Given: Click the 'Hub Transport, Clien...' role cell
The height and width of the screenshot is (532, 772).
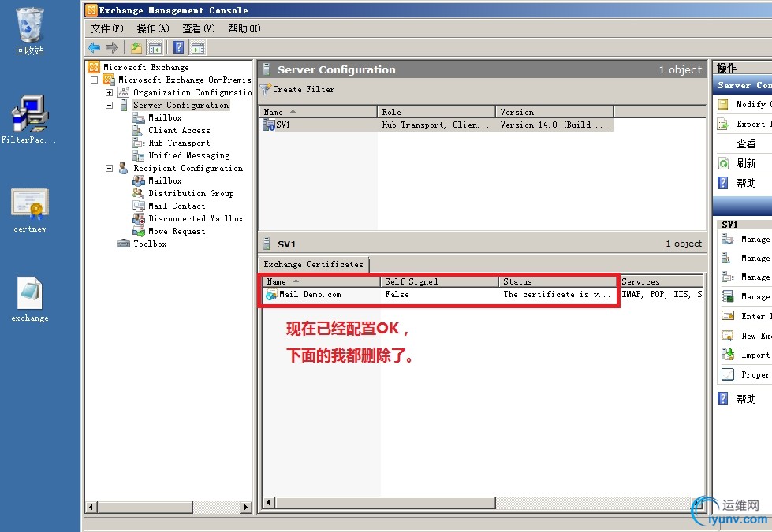Looking at the screenshot, I should [x=436, y=125].
